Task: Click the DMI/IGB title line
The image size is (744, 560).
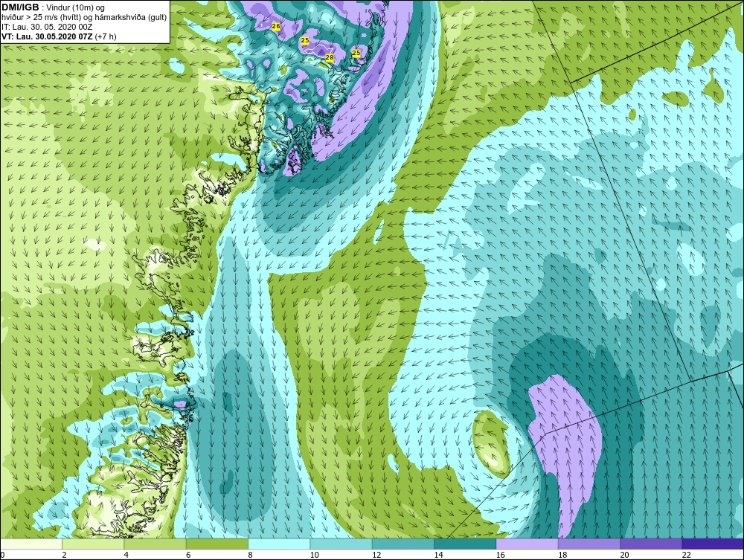Action: tap(54, 7)
